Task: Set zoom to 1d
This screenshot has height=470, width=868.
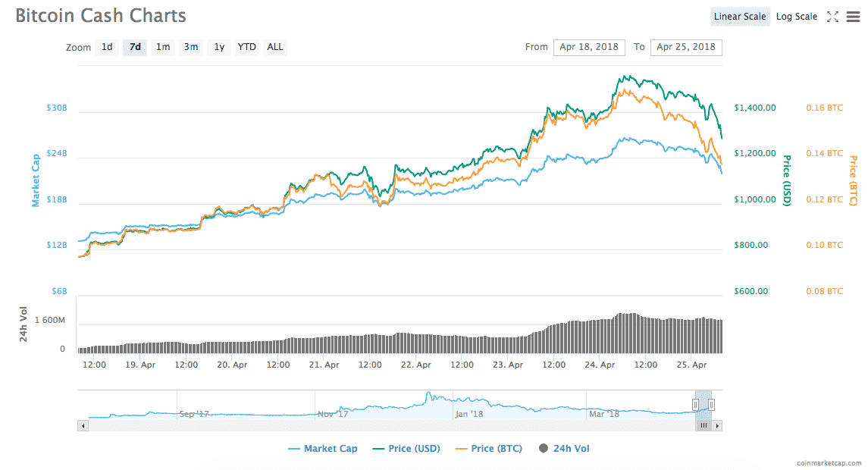Action: [107, 47]
